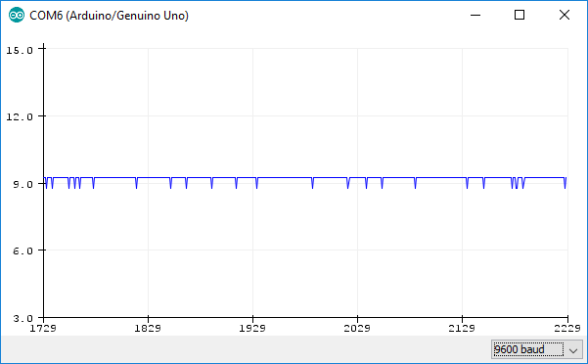The image size is (588, 364).
Task: Click the Arduino logo icon in title bar
Action: (17, 16)
